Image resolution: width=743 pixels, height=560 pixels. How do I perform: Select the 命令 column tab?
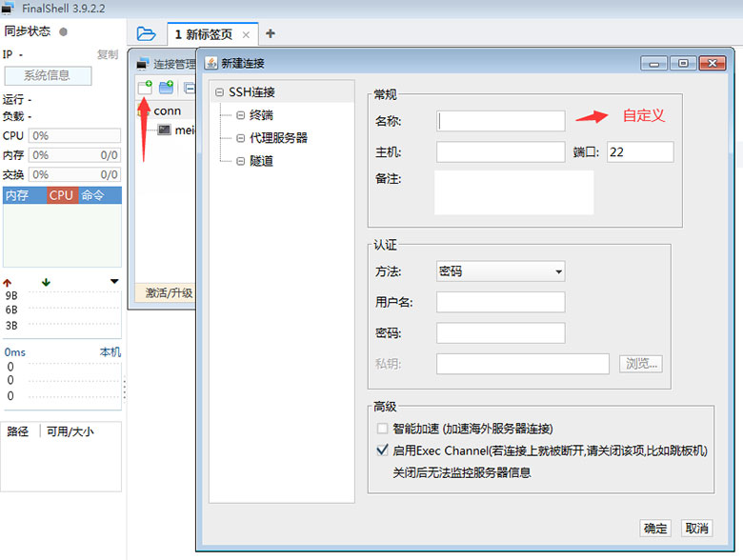click(93, 195)
